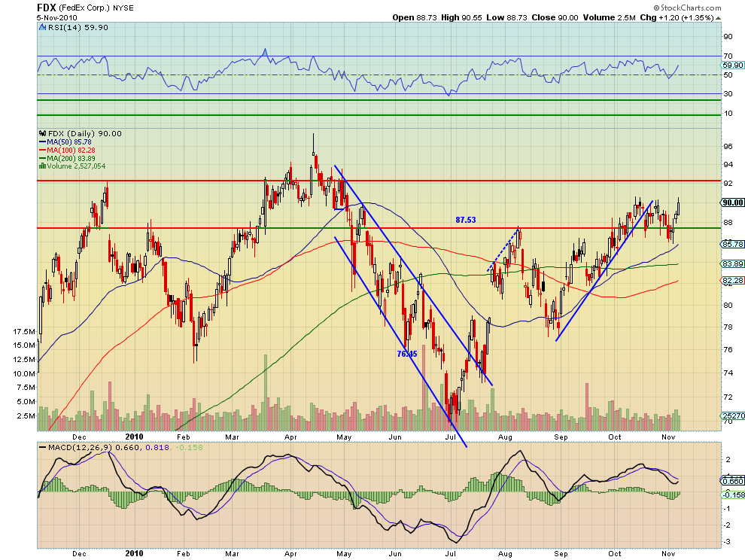The height and width of the screenshot is (560, 745).
Task: Click the "94" label on the price axis
Action: point(728,165)
